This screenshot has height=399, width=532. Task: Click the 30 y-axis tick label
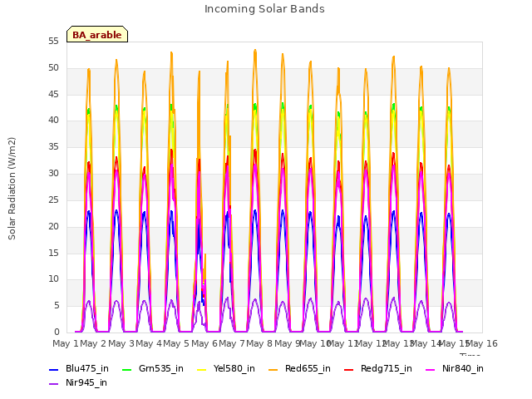53,174
